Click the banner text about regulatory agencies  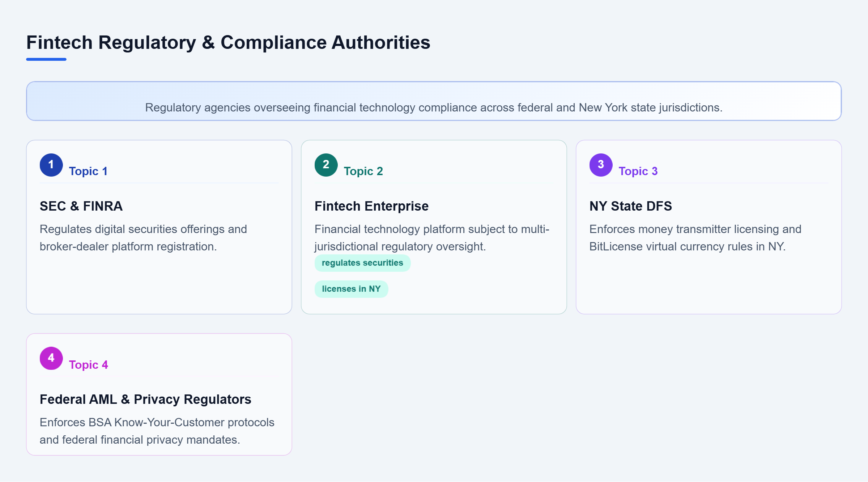coord(434,107)
